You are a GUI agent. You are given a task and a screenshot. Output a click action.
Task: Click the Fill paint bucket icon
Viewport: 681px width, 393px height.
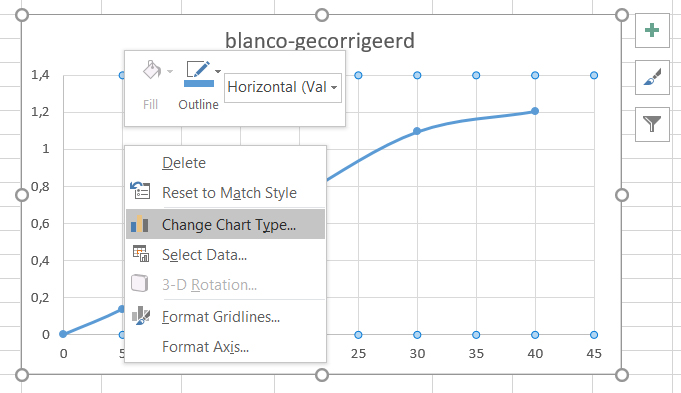point(152,70)
